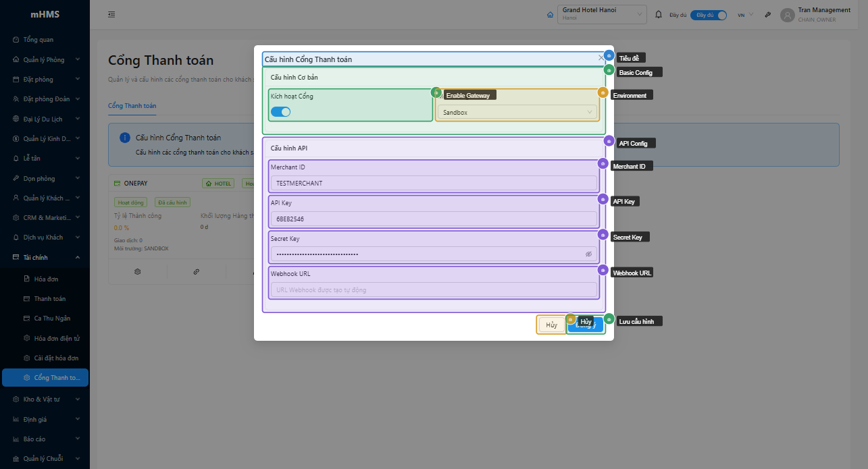Toggle the Kích hoạt Cổng switch
This screenshot has height=469, width=868.
280,112
